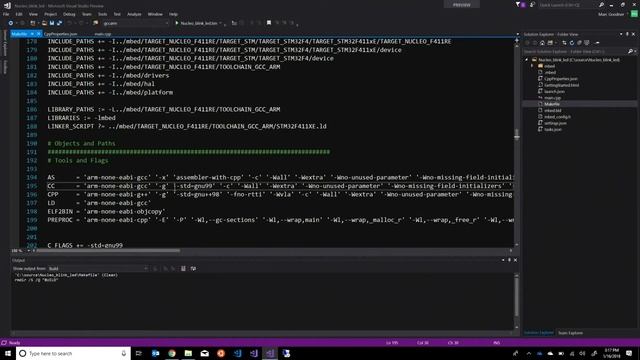Click the Type here to search taskbar box
This screenshot has height=360, width=640.
[x=73, y=353]
